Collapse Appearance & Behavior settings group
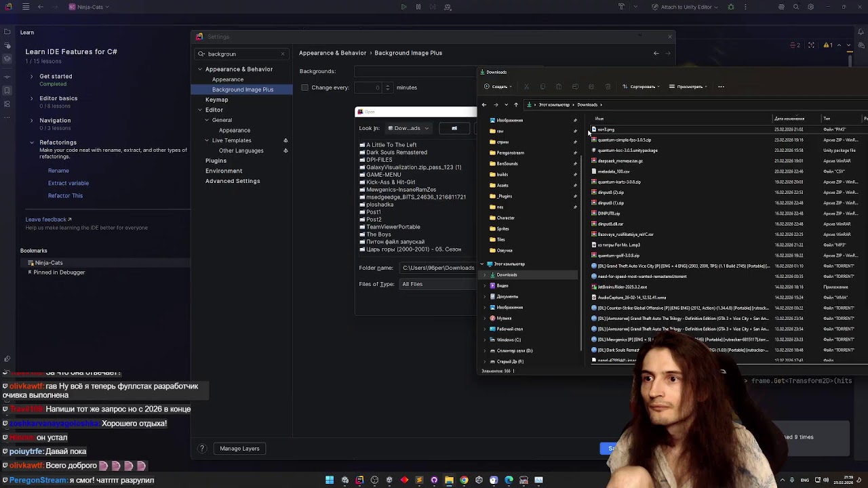Image resolution: width=868 pixels, height=488 pixels. coord(200,69)
